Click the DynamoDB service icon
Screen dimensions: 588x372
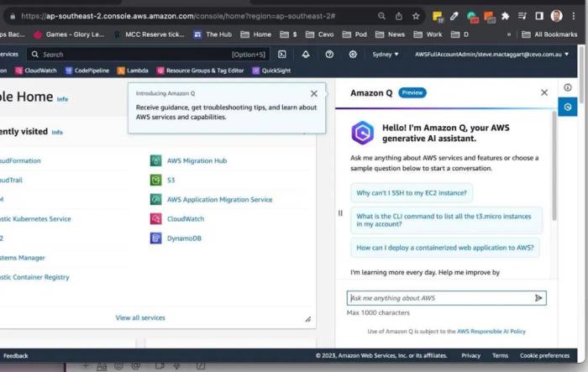click(x=155, y=238)
